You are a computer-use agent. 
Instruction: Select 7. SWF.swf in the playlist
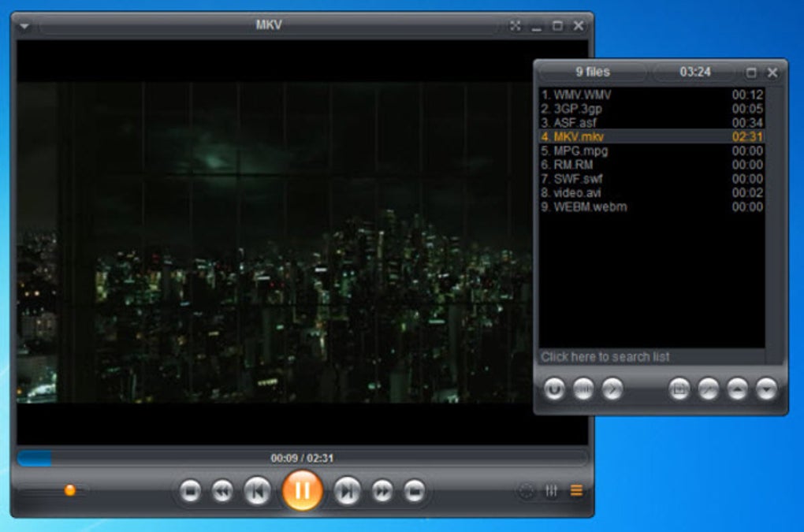(652, 179)
